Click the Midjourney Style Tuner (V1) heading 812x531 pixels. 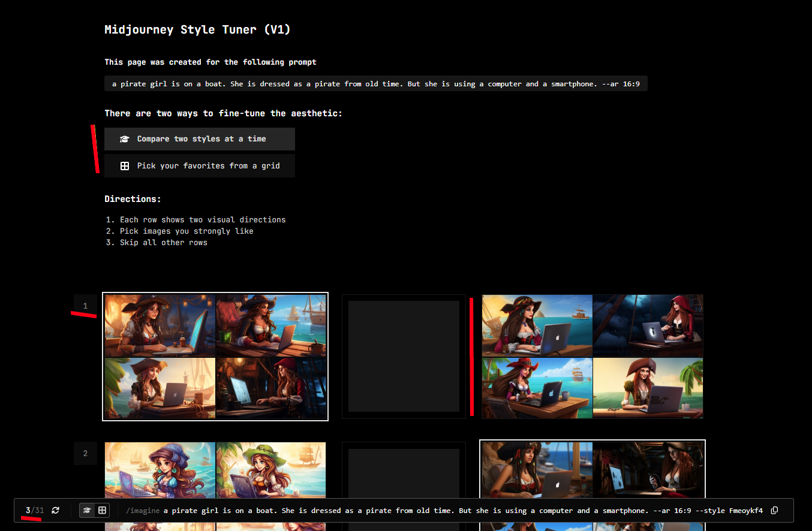(x=197, y=29)
